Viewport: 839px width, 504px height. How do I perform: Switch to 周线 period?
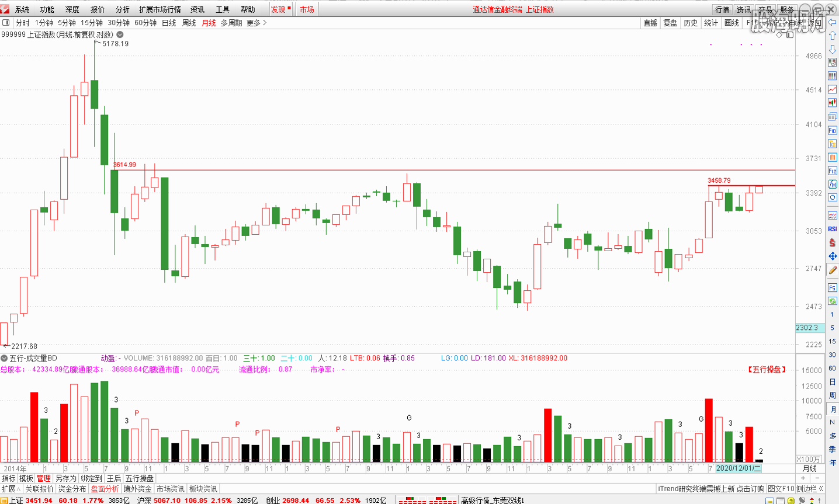pos(189,23)
